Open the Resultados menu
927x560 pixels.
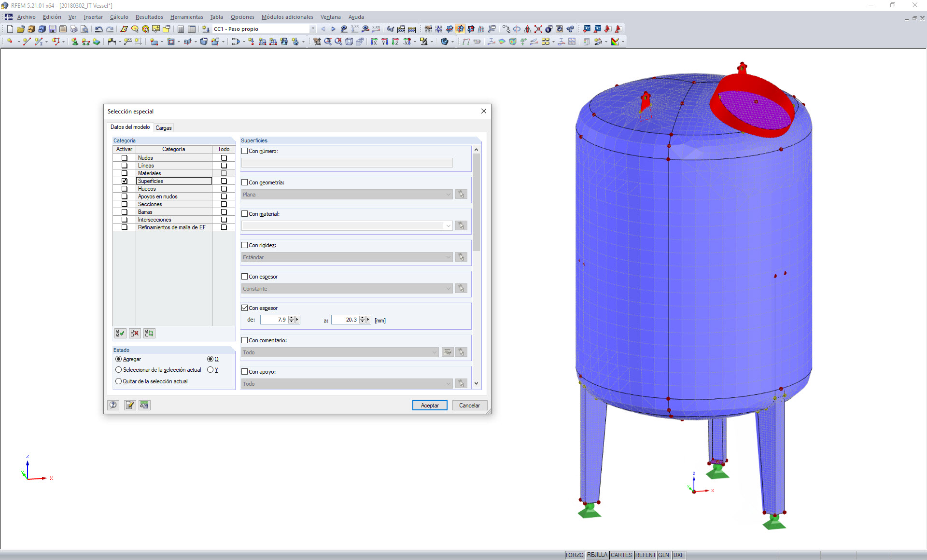pos(149,17)
